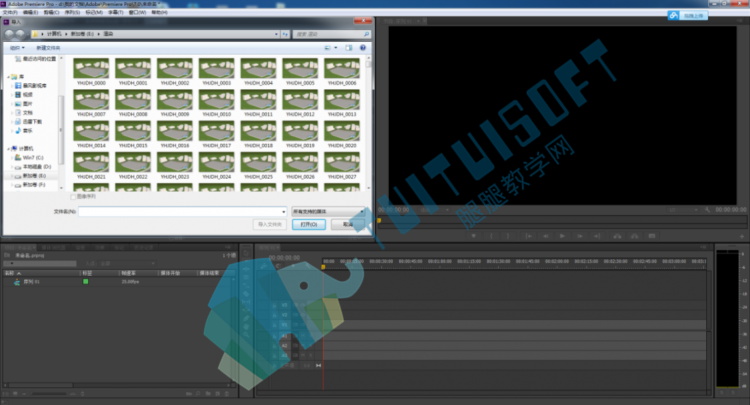This screenshot has height=405, width=750.
Task: Click Go to Out point button
Action: tap(596, 236)
